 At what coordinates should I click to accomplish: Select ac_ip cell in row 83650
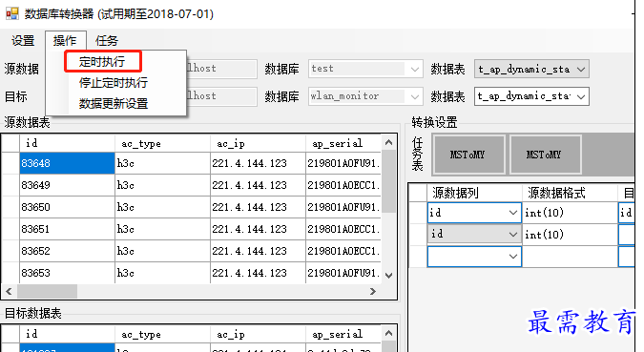(x=258, y=207)
